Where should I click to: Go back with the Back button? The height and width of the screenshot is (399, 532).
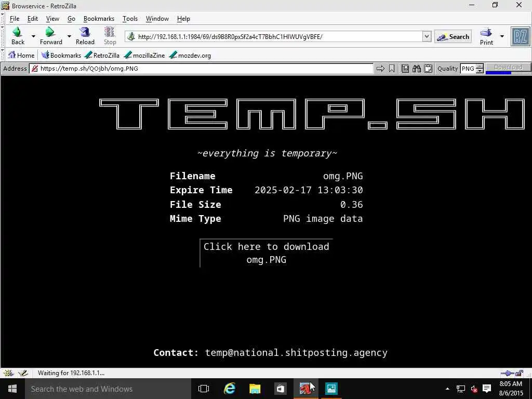pyautogui.click(x=18, y=36)
